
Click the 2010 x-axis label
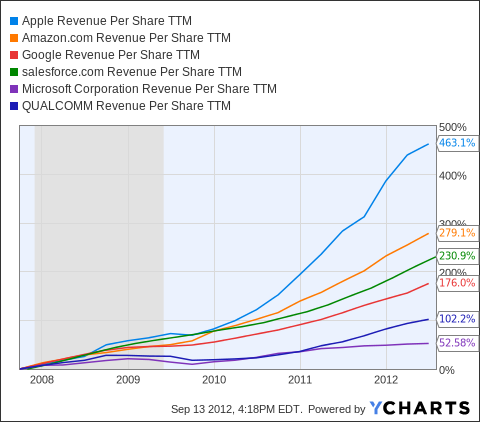tap(214, 380)
